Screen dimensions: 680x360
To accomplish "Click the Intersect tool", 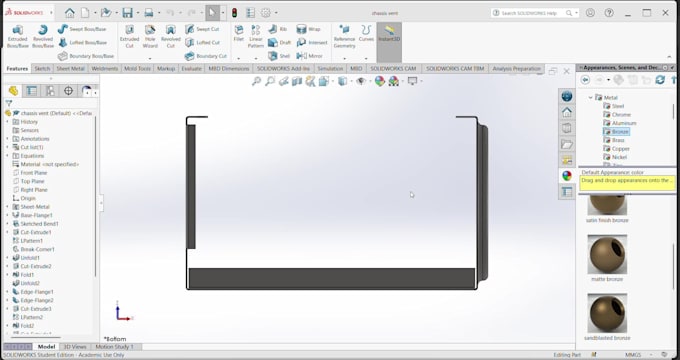I will tap(312, 43).
